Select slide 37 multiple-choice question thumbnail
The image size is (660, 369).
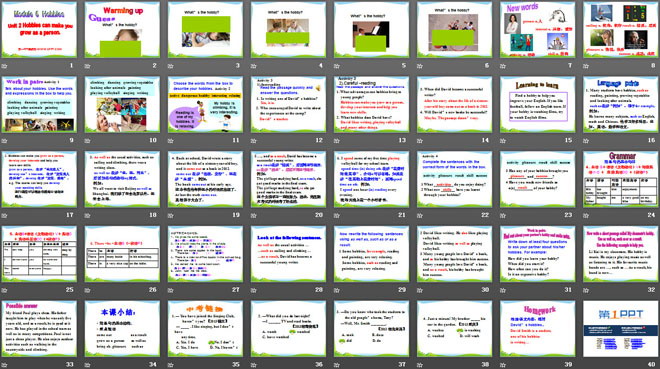click(x=371, y=328)
